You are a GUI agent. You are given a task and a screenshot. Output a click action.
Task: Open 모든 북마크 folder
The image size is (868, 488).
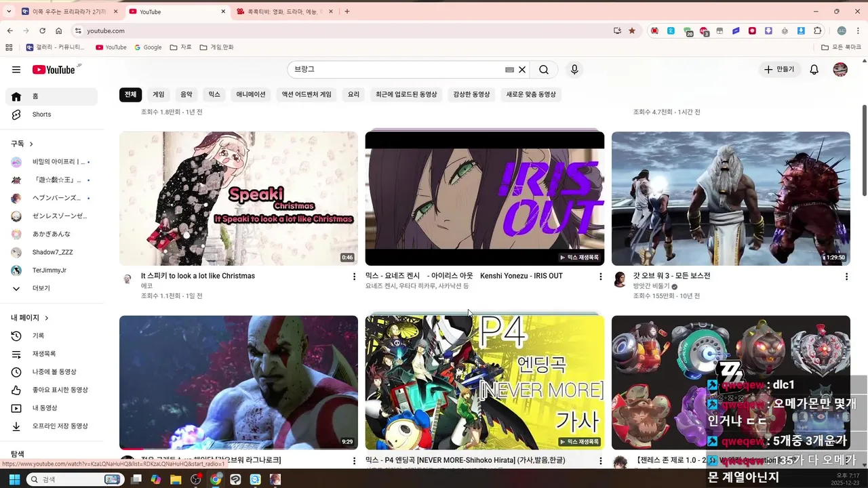tap(841, 47)
